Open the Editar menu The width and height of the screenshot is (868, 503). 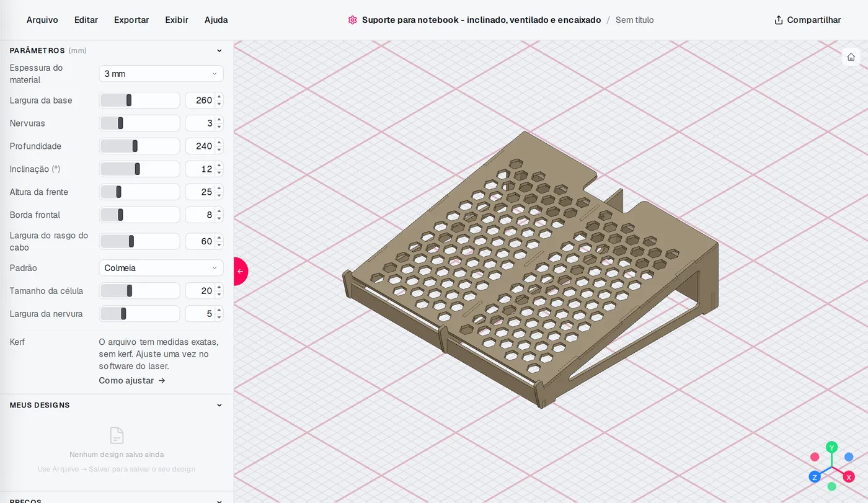(x=86, y=20)
